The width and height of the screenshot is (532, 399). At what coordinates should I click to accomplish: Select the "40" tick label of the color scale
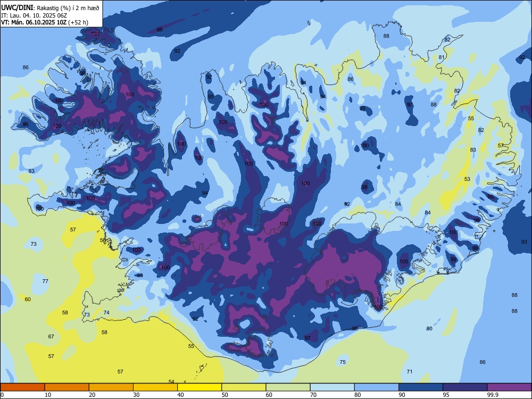point(180,395)
